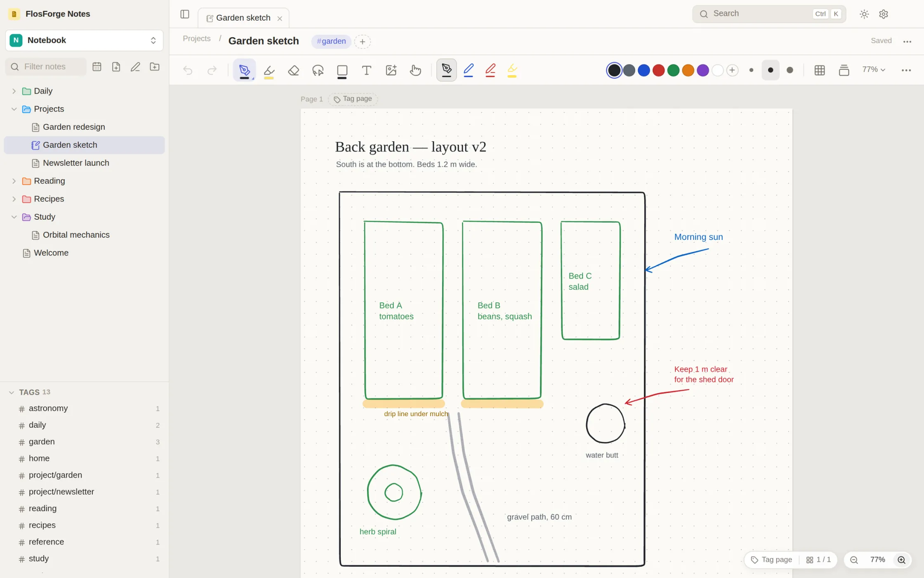Click the Undo arrow
Screen dimensions: 924x578
tap(188, 70)
